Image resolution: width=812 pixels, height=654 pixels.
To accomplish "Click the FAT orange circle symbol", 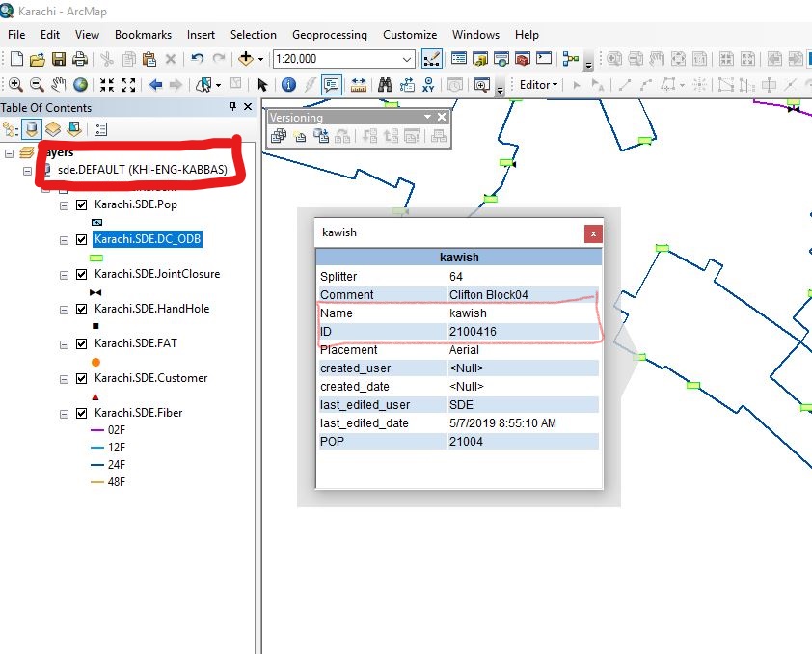I will click(x=95, y=362).
